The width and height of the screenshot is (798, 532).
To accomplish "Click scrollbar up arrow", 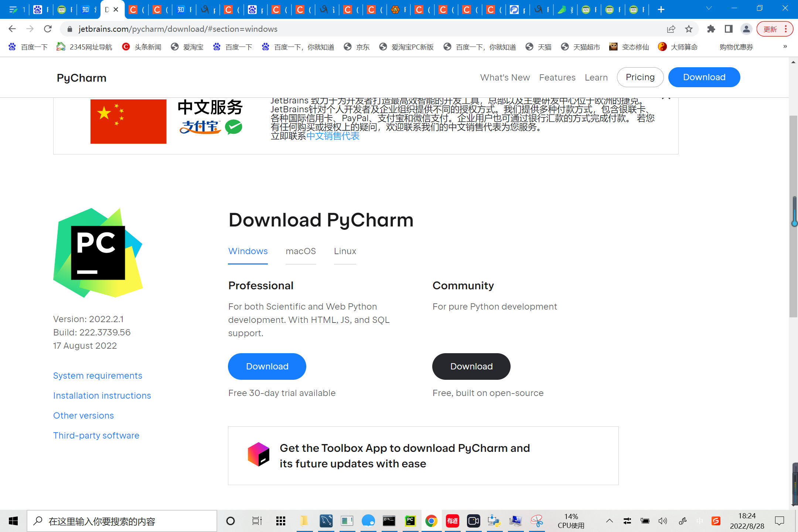I will [793, 62].
